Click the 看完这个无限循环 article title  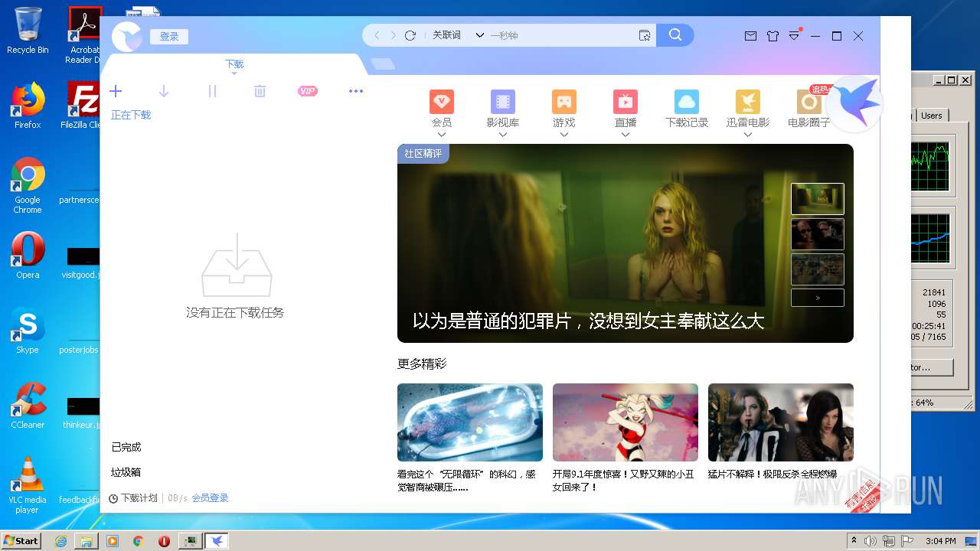pyautogui.click(x=466, y=481)
